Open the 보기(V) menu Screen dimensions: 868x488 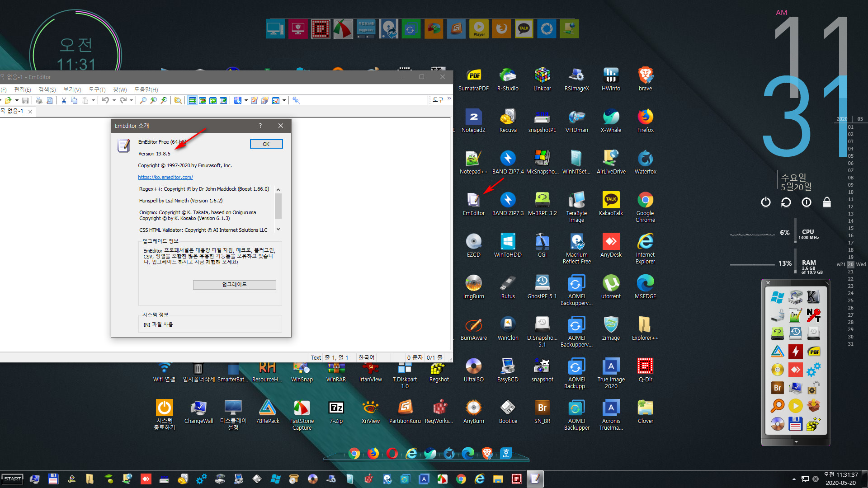72,89
